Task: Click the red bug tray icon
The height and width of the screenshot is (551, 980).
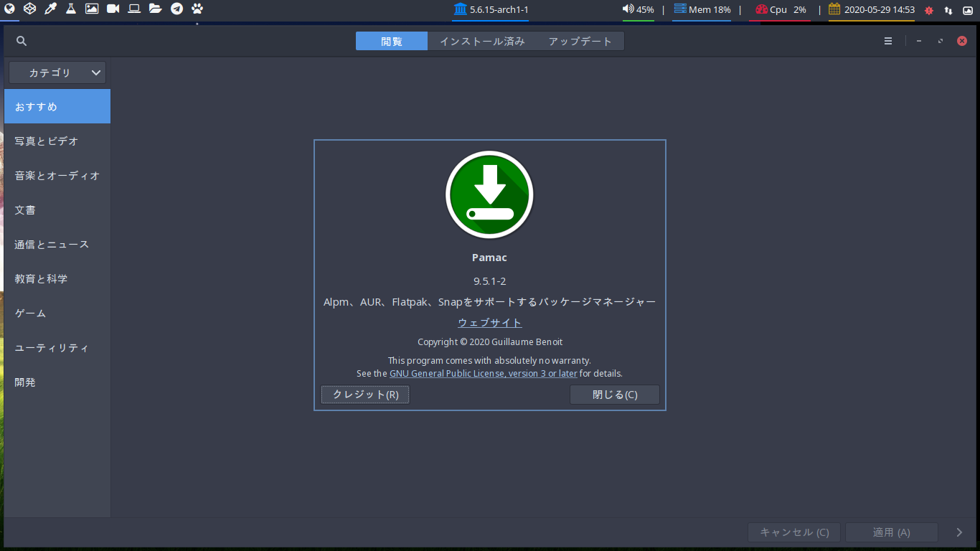Action: coord(929,10)
